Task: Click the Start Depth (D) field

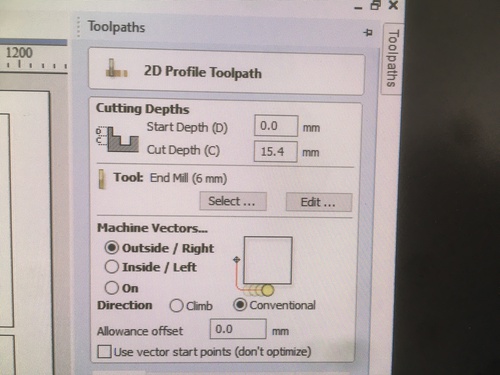Action: pos(276,126)
